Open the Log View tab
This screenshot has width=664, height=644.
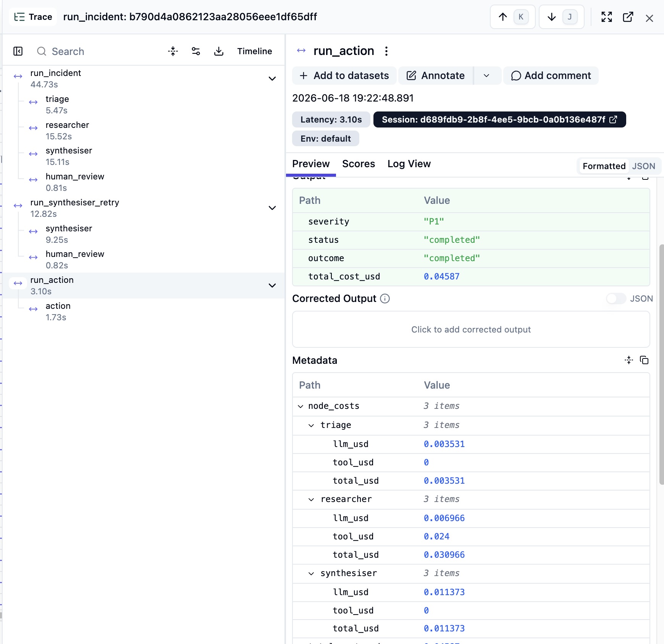click(x=409, y=164)
